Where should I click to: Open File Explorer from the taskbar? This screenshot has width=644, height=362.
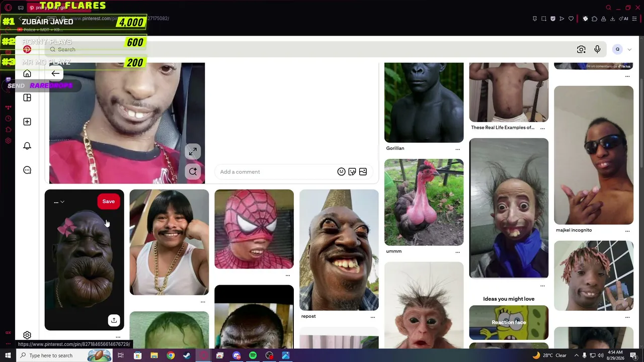click(x=154, y=355)
